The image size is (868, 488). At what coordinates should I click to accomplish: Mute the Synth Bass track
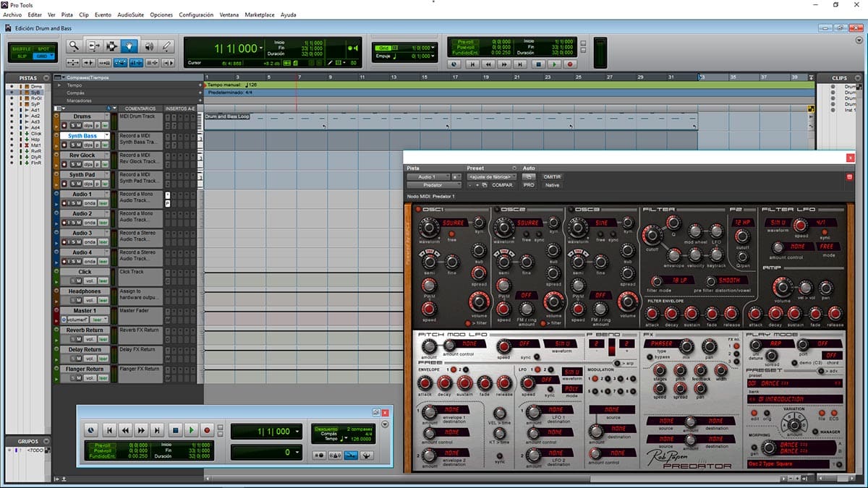click(x=79, y=145)
